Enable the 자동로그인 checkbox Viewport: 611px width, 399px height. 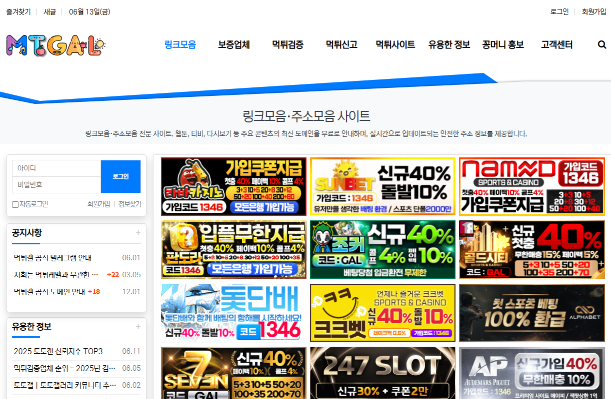click(15, 204)
